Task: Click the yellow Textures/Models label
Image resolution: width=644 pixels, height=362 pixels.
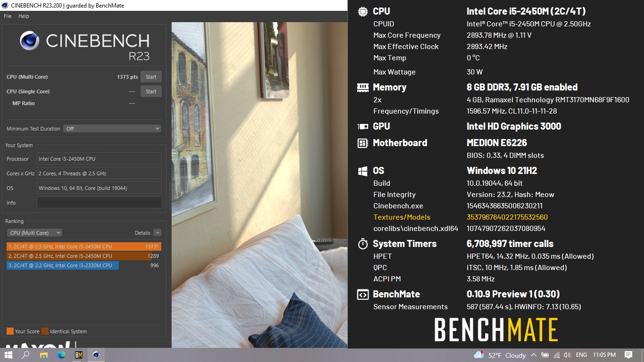Action: [x=402, y=217]
